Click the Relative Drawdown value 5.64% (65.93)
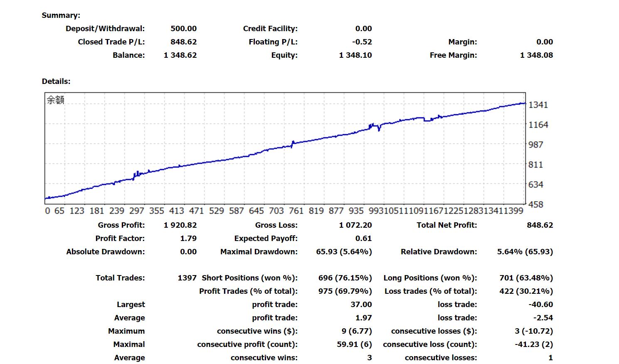619x364 pixels. [x=525, y=252]
